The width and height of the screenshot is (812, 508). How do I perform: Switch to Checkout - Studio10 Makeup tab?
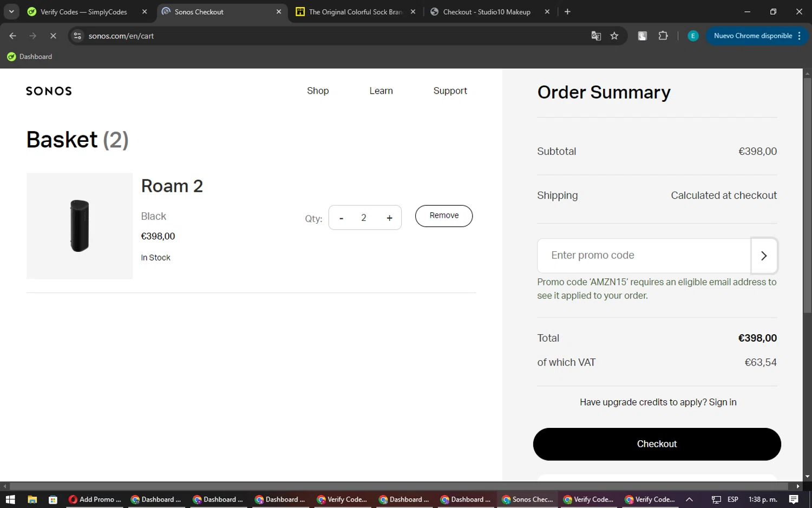click(x=486, y=12)
